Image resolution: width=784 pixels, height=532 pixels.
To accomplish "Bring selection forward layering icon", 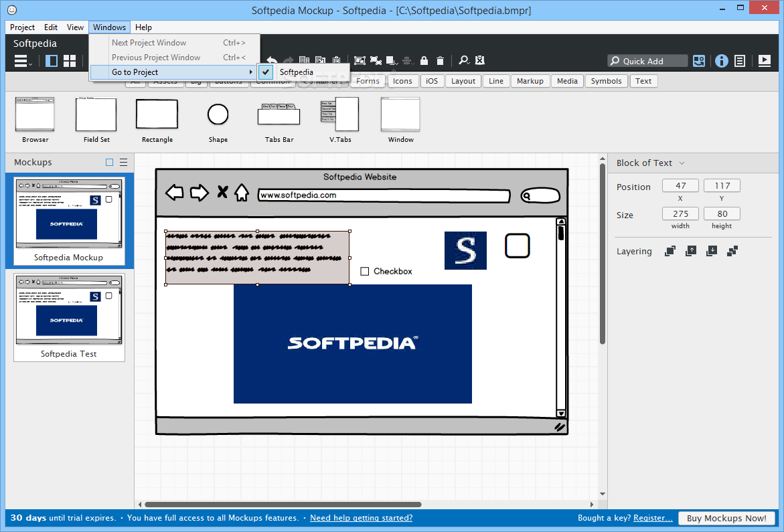I will coord(691,251).
